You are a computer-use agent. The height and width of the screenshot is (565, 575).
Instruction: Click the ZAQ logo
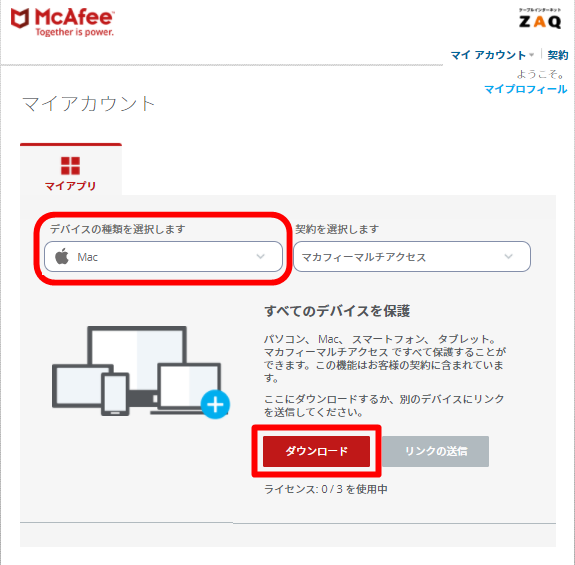(x=540, y=19)
